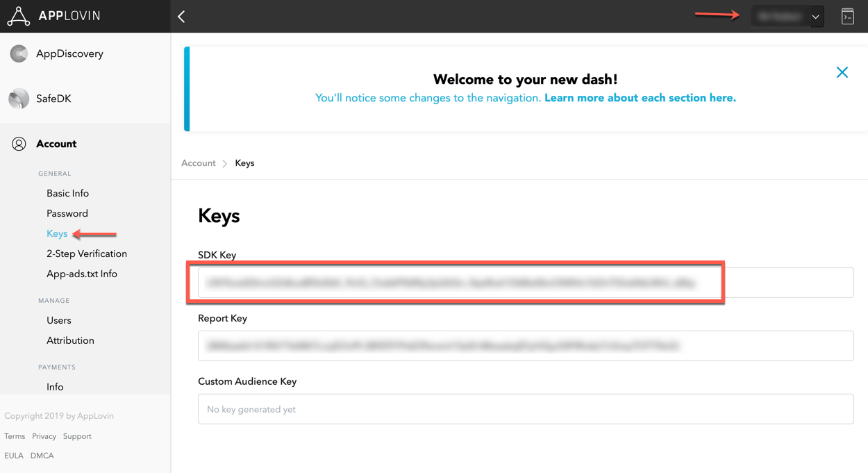Viewport: 868px width, 473px height.
Task: Open Users management page
Action: pyautogui.click(x=59, y=320)
